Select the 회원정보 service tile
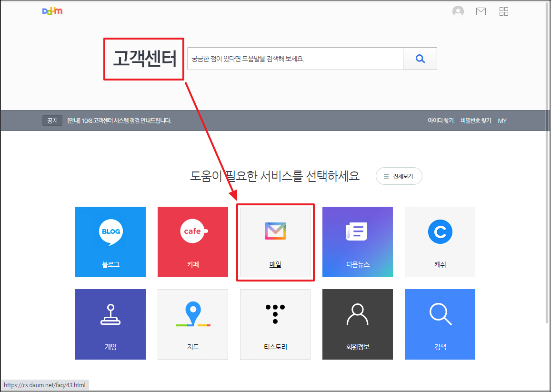551x392 pixels. [x=357, y=324]
